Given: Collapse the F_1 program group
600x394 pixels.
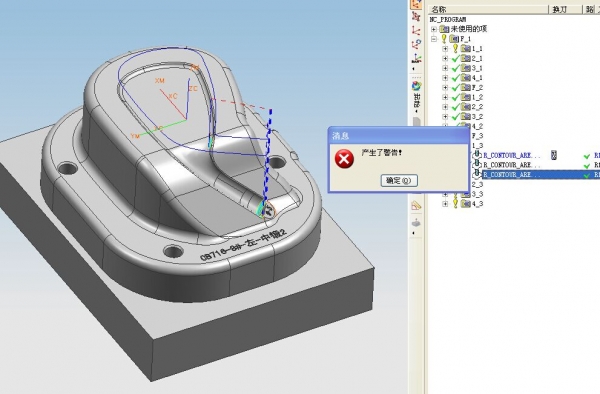Looking at the screenshot, I should [x=434, y=39].
